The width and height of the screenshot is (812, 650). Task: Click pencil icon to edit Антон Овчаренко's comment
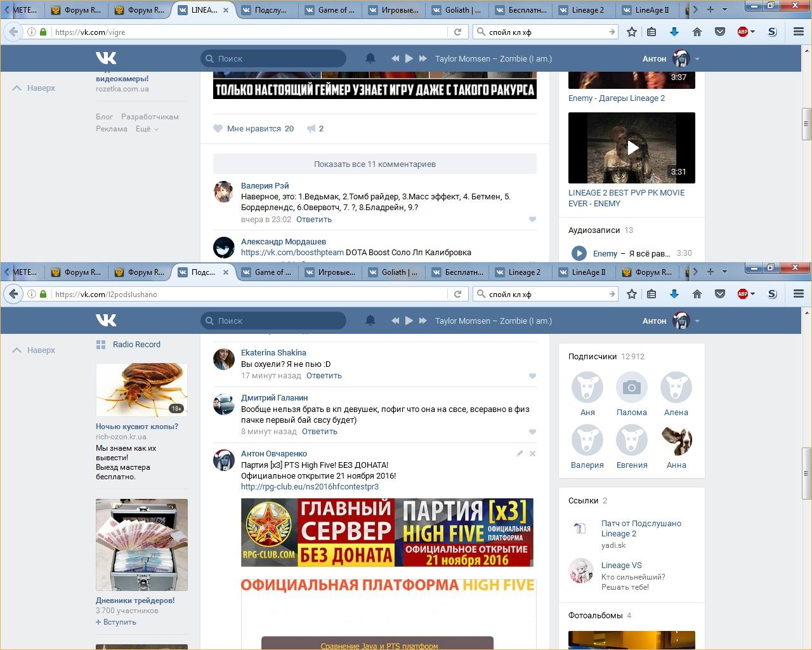(x=520, y=454)
